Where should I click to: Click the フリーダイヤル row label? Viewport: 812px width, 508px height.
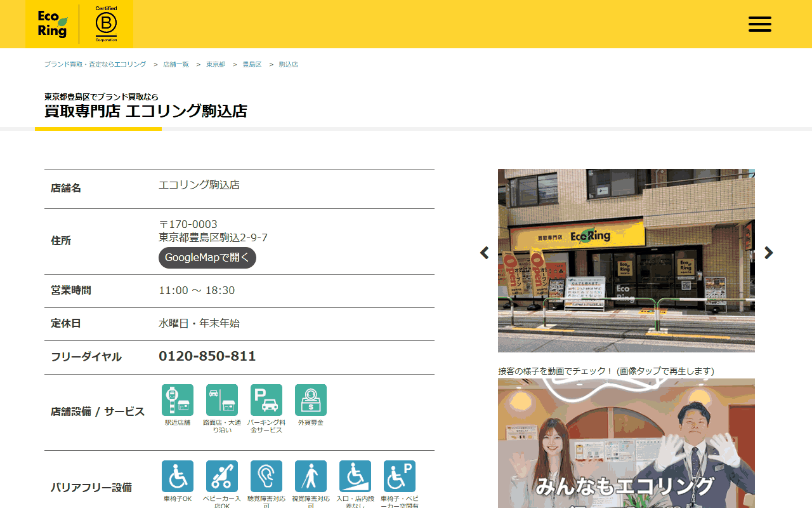coord(86,357)
